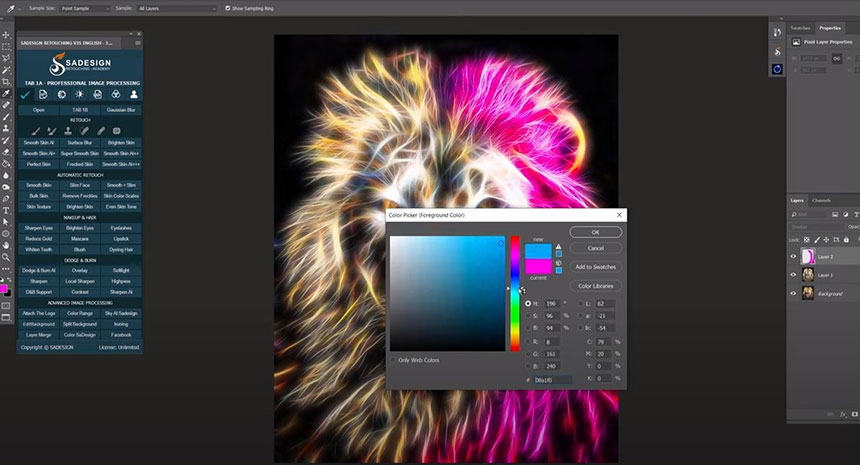This screenshot has height=465, width=860.
Task: Click the patch icon in Retouch row
Action: click(x=116, y=131)
